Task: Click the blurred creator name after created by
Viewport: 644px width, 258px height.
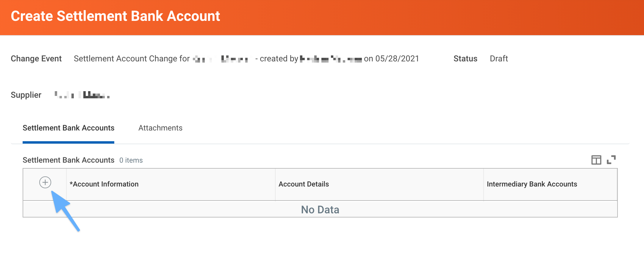Action: 331,59
